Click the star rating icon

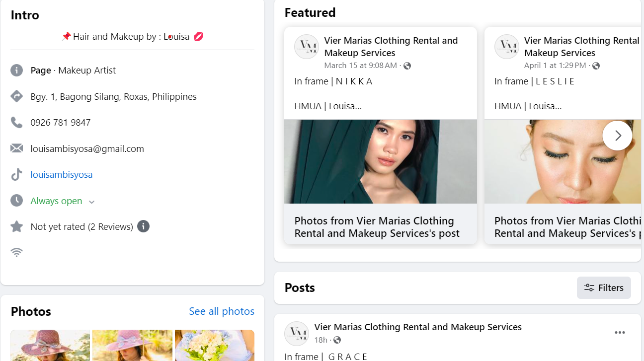(x=17, y=227)
